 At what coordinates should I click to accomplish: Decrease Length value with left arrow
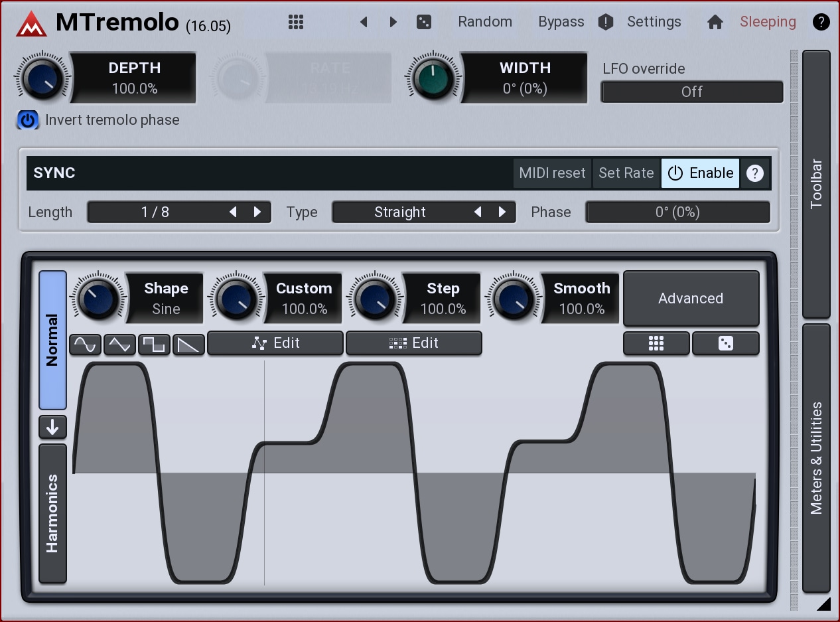pos(233,212)
